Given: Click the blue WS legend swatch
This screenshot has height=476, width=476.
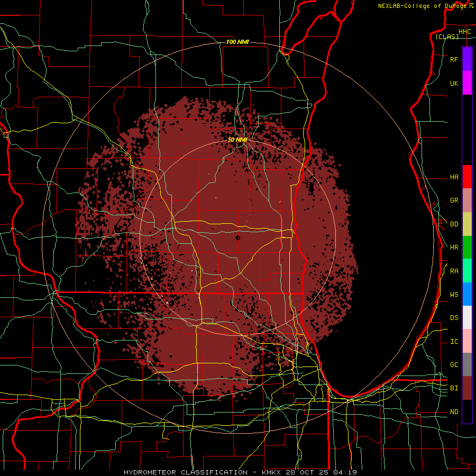Looking at the screenshot, I should pyautogui.click(x=467, y=294).
